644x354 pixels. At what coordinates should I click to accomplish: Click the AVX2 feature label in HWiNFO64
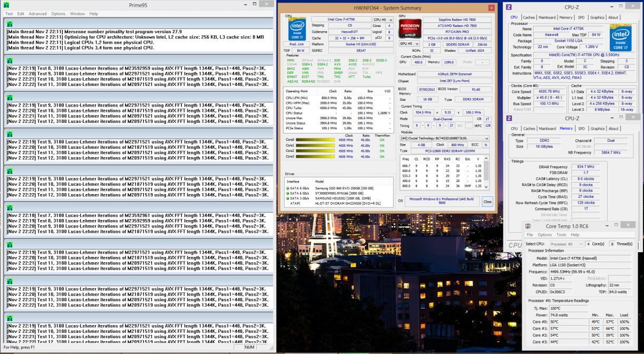pyautogui.click(x=353, y=64)
